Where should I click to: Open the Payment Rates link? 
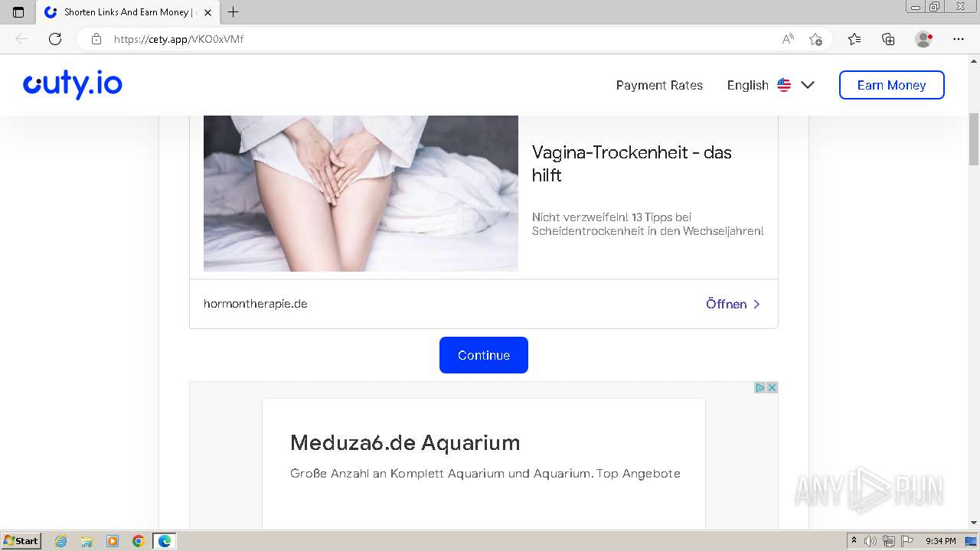[659, 85]
